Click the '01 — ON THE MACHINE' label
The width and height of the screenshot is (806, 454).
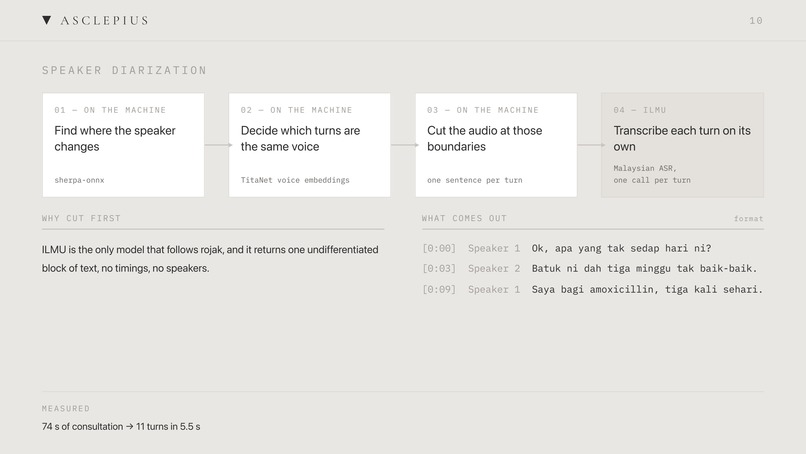click(x=110, y=110)
